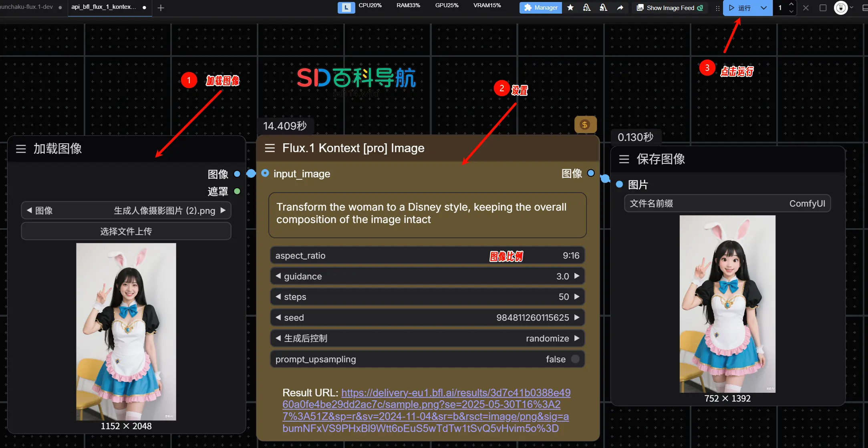The width and height of the screenshot is (868, 448).
Task: Click the square stop icon in toolbar
Action: (823, 8)
